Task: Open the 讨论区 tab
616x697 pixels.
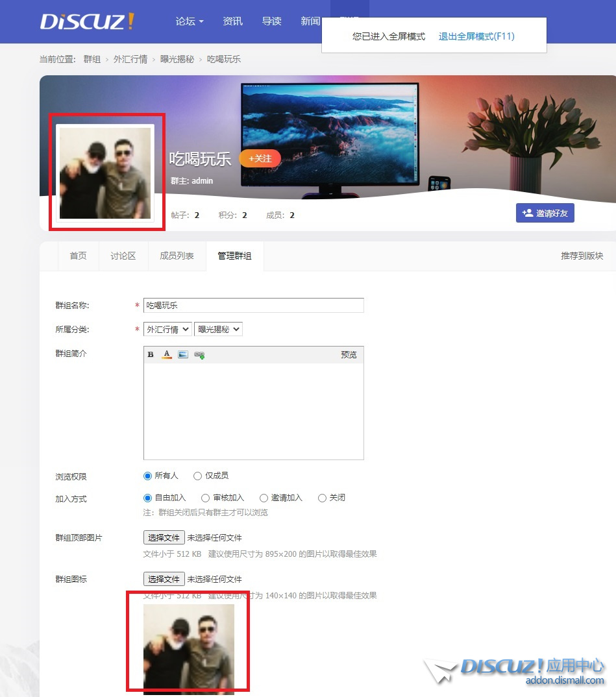Action: pos(123,256)
